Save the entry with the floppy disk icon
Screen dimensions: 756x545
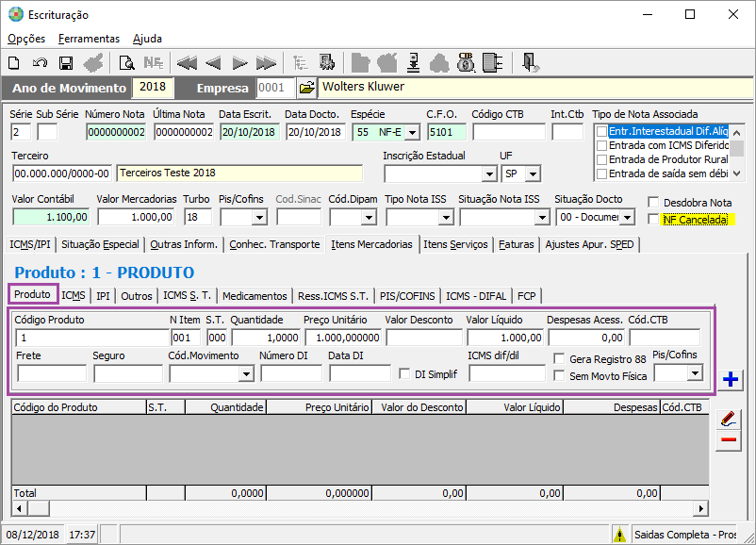[66, 62]
